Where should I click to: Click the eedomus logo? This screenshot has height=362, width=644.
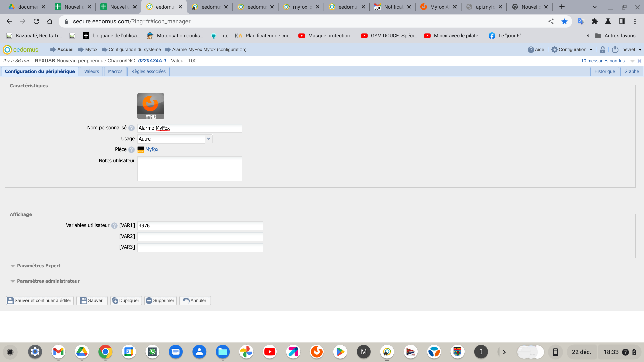21,50
